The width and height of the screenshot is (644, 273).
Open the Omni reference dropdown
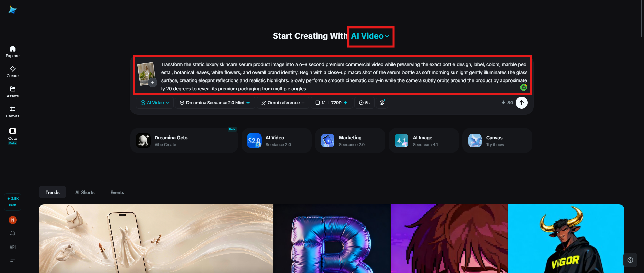coord(283,103)
